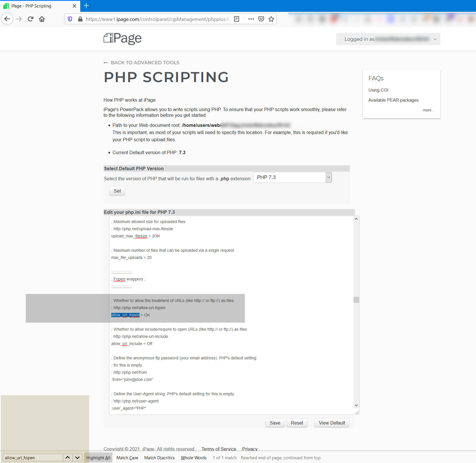Open the Using CGI FAQ

tap(378, 90)
